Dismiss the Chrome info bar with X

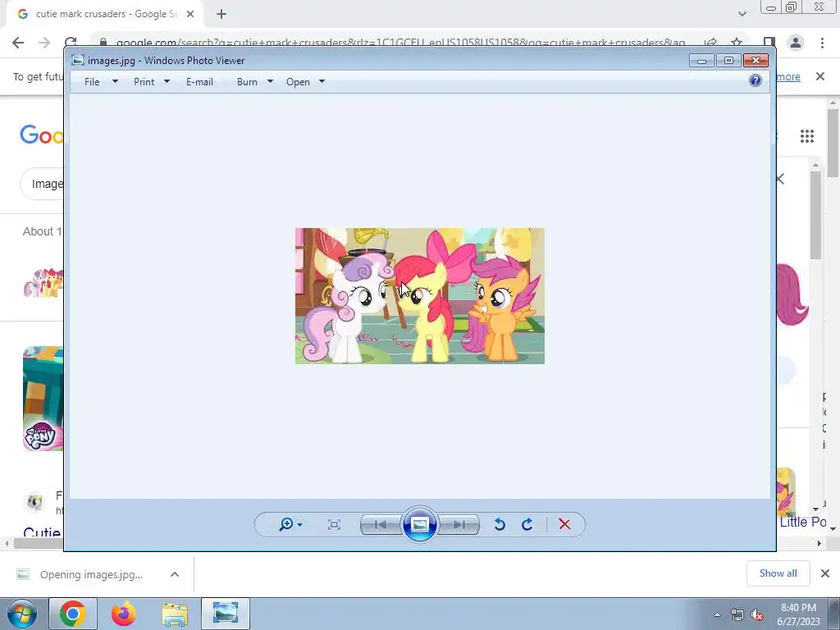pyautogui.click(x=820, y=76)
